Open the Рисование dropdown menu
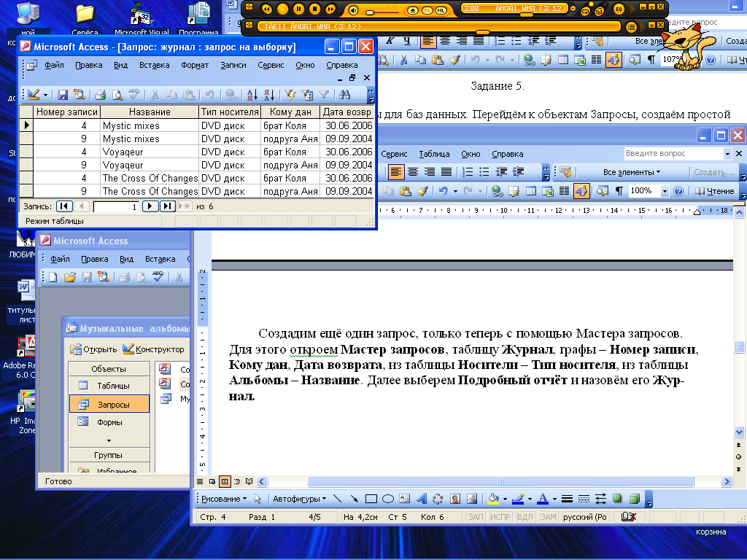 point(224,499)
